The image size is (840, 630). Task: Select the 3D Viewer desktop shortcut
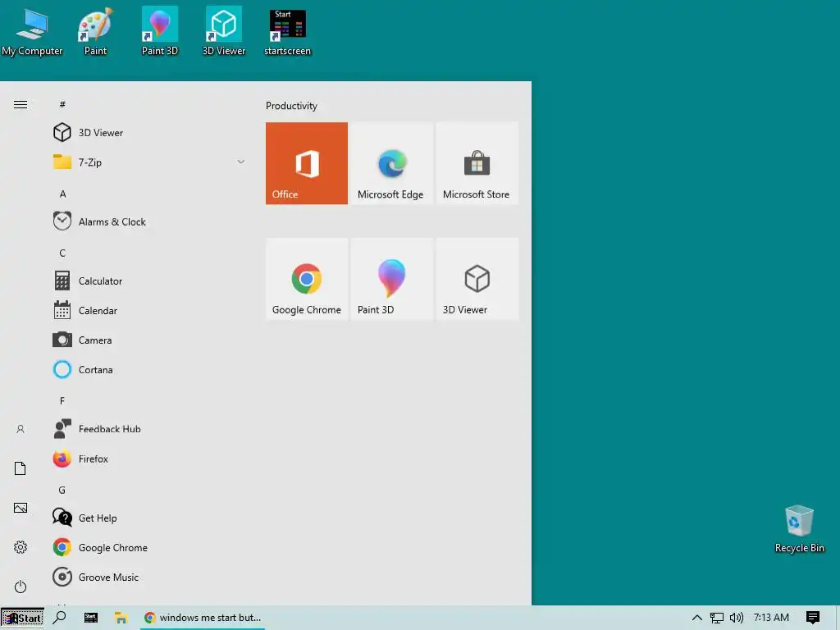tap(224, 32)
